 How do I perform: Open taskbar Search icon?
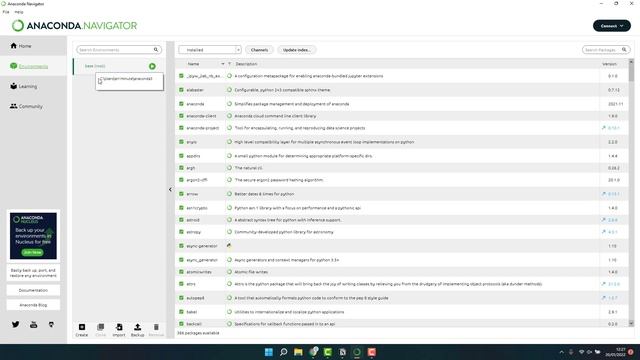click(283, 352)
